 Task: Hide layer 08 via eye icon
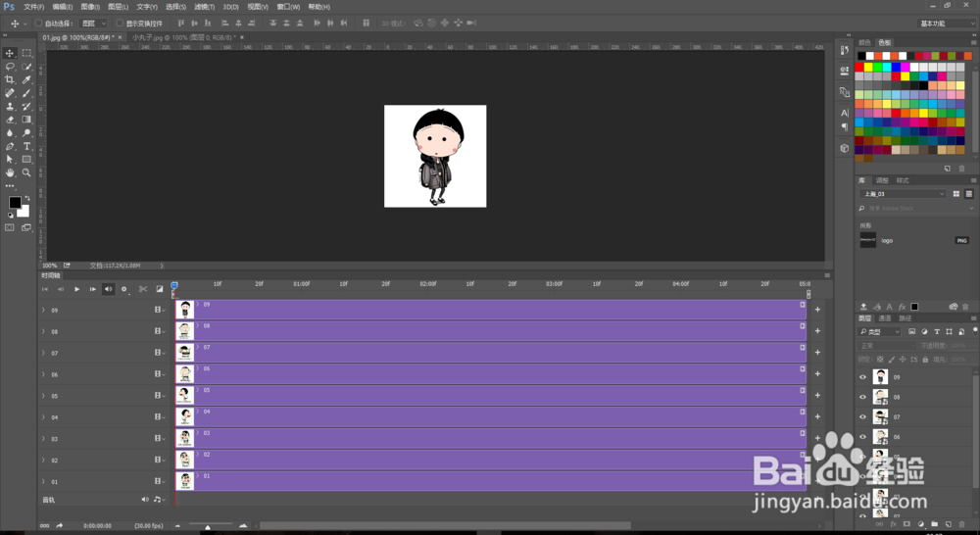(863, 397)
